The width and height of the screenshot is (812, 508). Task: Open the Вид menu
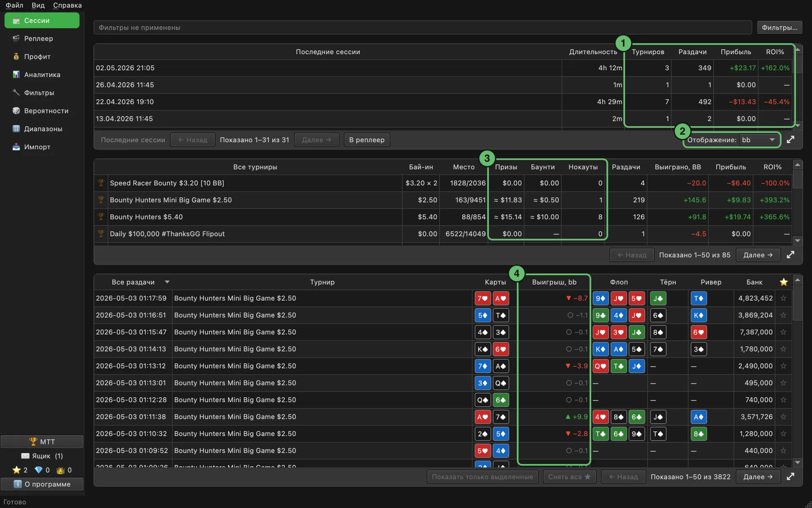[38, 5]
